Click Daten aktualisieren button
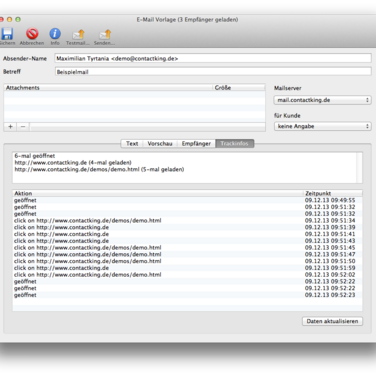The image size is (376, 376). coord(332,321)
